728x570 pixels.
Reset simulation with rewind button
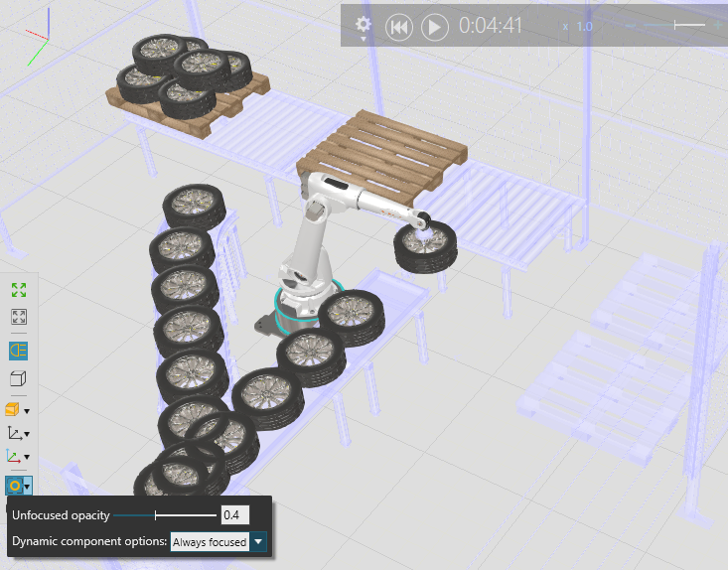[399, 28]
